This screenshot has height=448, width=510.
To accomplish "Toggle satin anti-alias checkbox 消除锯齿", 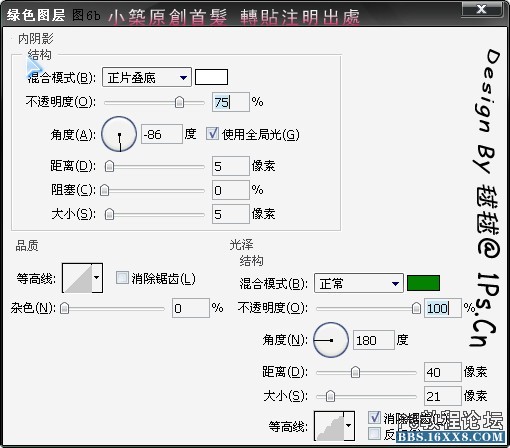I will (374, 417).
